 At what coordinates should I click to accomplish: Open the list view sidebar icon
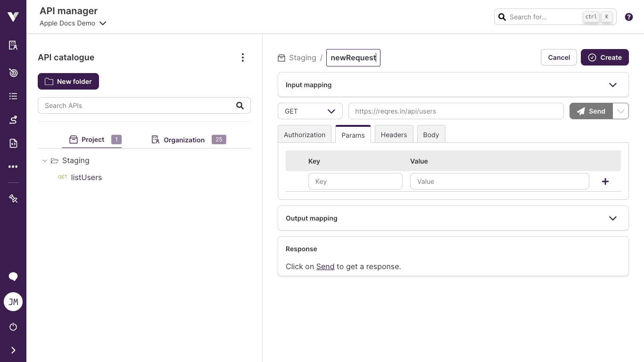13,96
